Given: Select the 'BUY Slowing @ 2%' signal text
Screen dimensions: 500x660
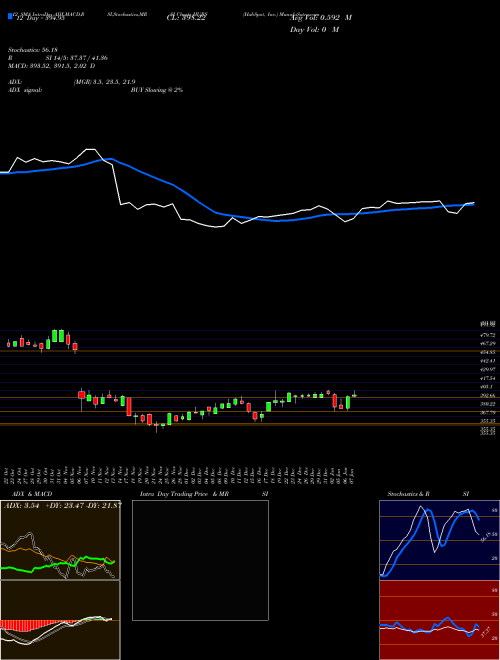Looking at the screenshot, I should coord(157,90).
